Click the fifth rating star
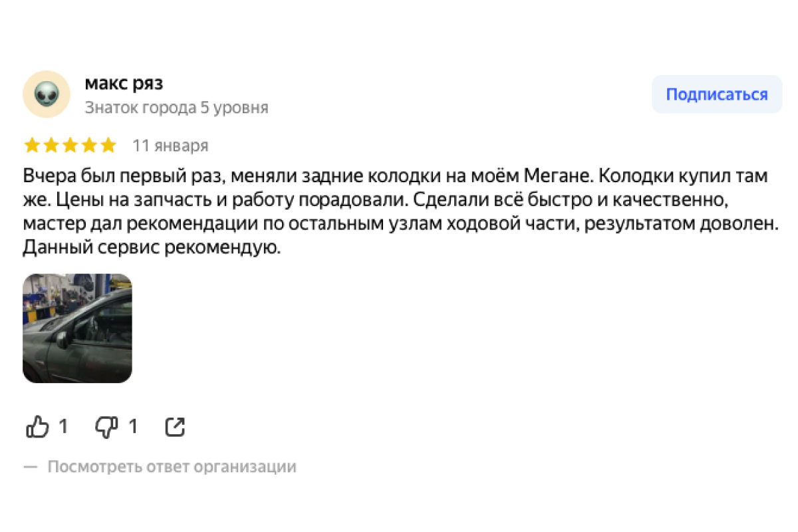The height and width of the screenshot is (532, 798). click(x=108, y=146)
